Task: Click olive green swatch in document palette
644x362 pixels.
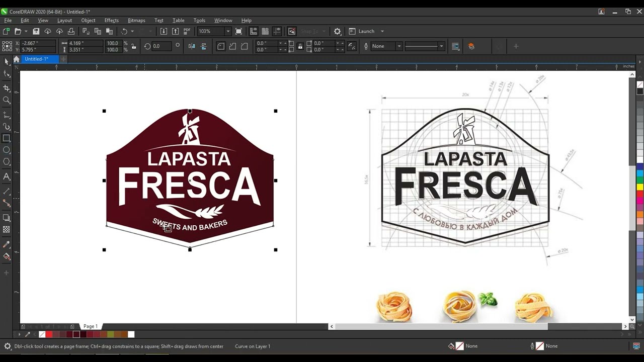Action: 111,334
